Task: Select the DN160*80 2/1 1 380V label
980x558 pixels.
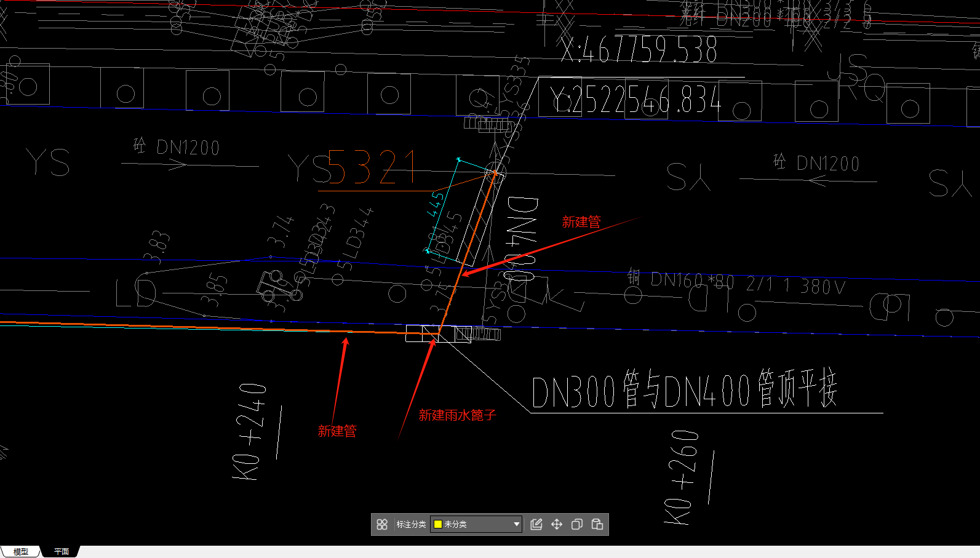Action: pyautogui.click(x=749, y=284)
